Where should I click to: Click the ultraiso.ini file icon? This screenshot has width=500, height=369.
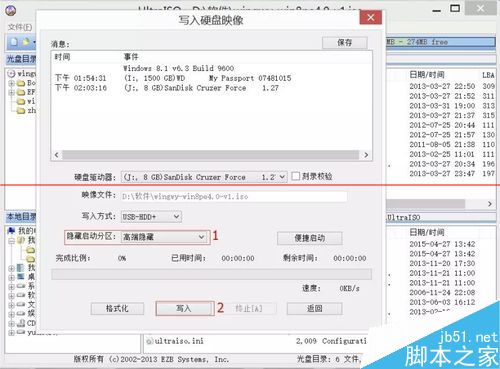click(150, 341)
